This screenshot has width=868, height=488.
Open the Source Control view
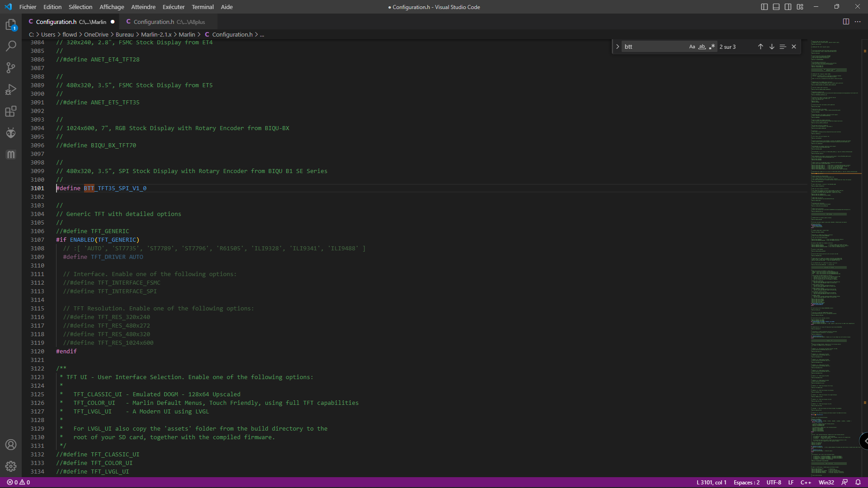click(x=11, y=68)
